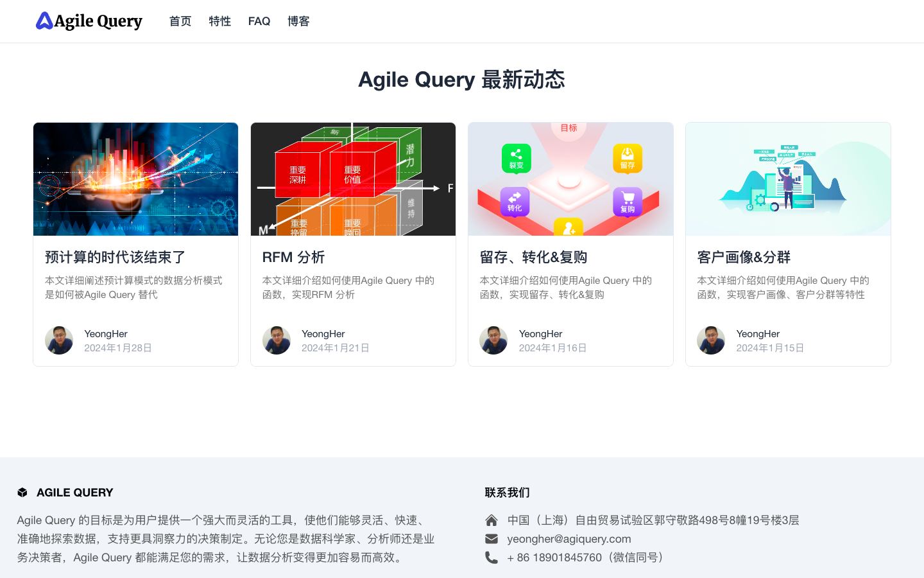Open the 留存、转化&复购 article thumbnail image

point(570,179)
